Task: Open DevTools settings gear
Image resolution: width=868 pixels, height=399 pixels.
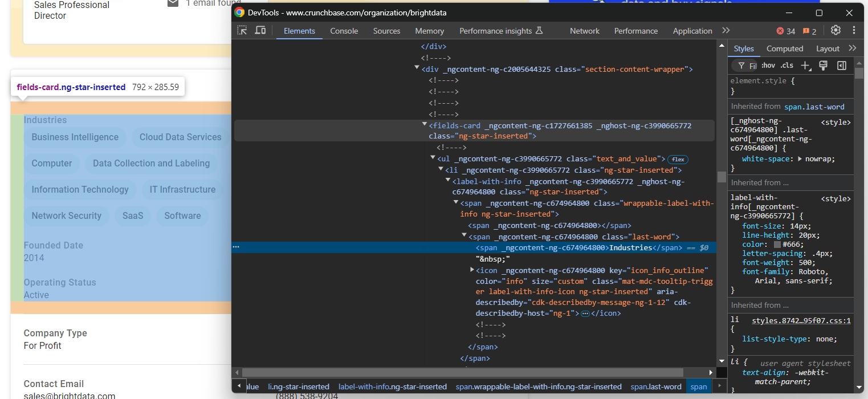Action: (836, 31)
